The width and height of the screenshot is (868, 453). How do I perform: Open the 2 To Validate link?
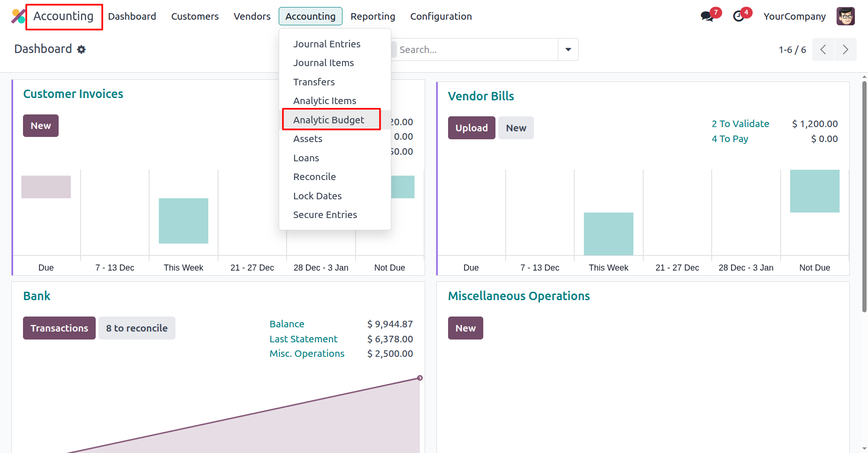(x=740, y=124)
